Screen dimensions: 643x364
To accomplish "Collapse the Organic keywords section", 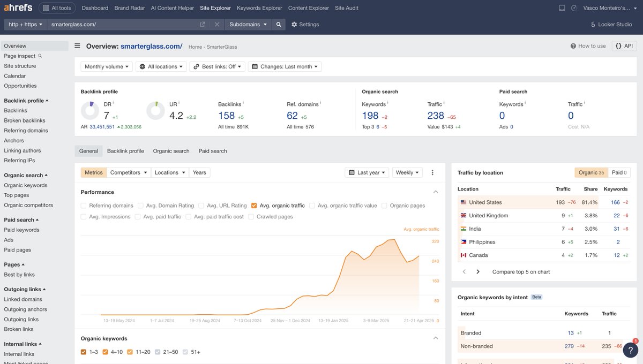I will [x=436, y=338].
